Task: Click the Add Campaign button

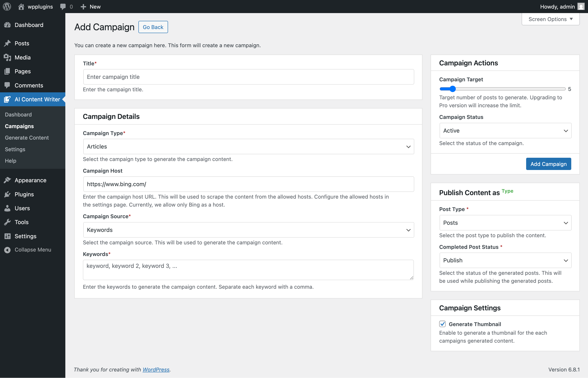Action: point(548,164)
